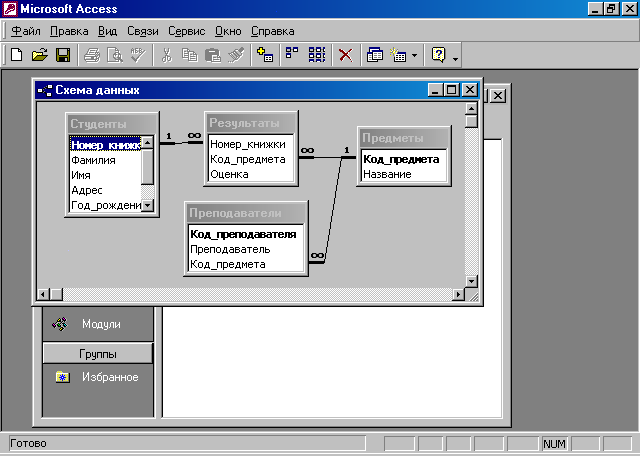Open the Сервис menu

(187, 31)
